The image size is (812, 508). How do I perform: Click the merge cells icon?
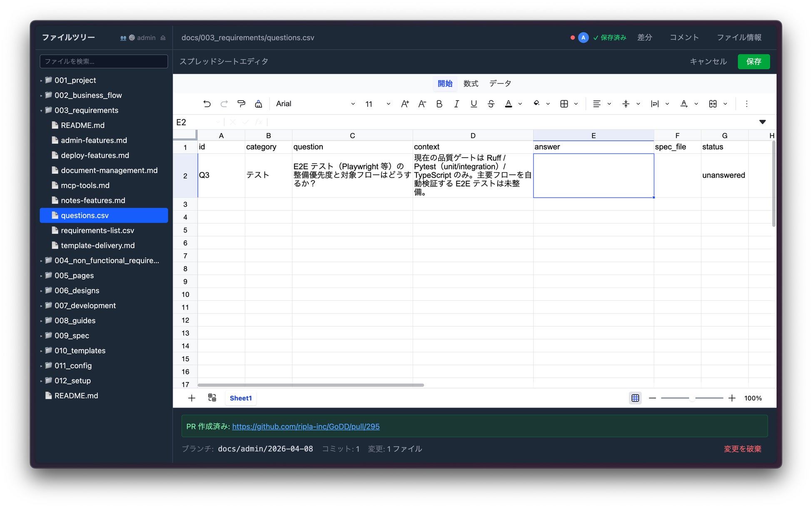[713, 104]
